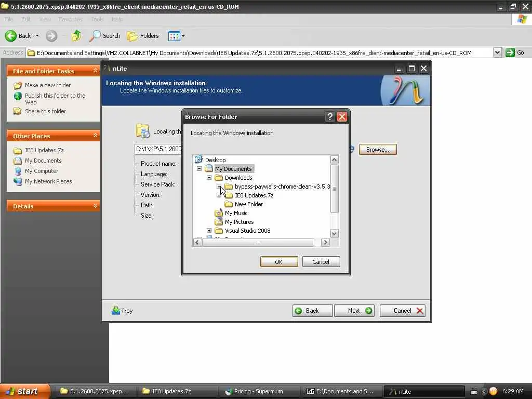The image size is (532, 399).
Task: Select New Folder in tree
Action: coord(249,204)
